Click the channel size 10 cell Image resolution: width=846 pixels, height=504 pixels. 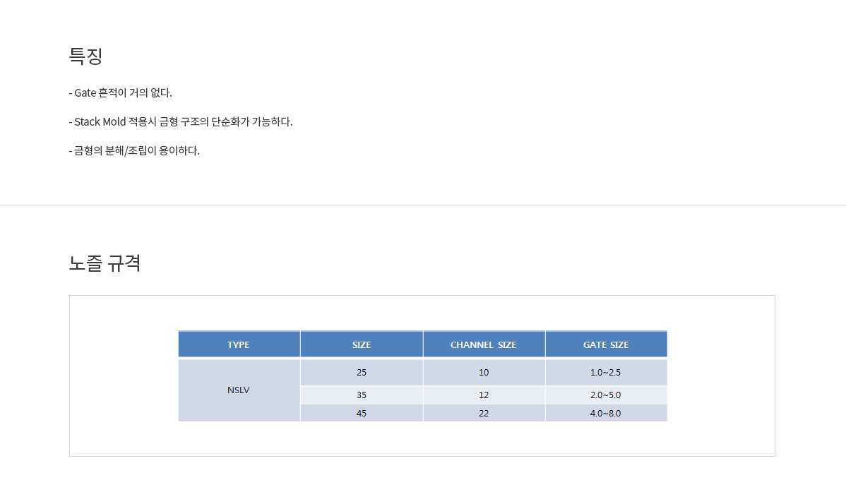tap(484, 372)
